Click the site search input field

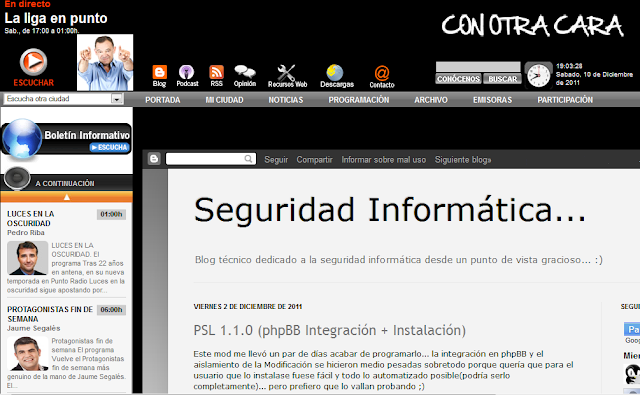point(478,67)
